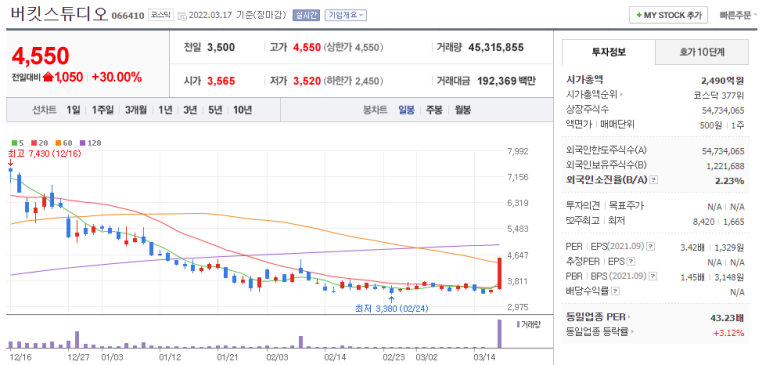Click the MY STOCK 추가 button
Image resolution: width=773 pixels, height=365 pixels.
coord(668,15)
